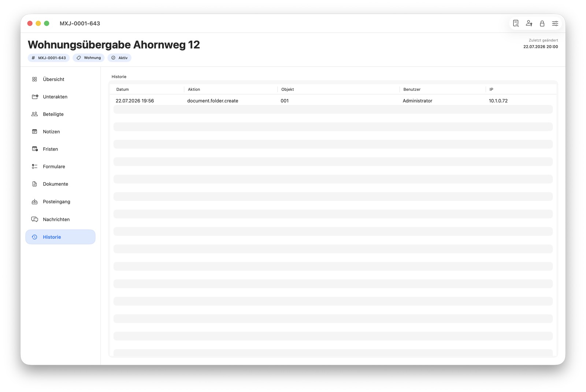Select the document.folder.create action cell

tap(213, 101)
